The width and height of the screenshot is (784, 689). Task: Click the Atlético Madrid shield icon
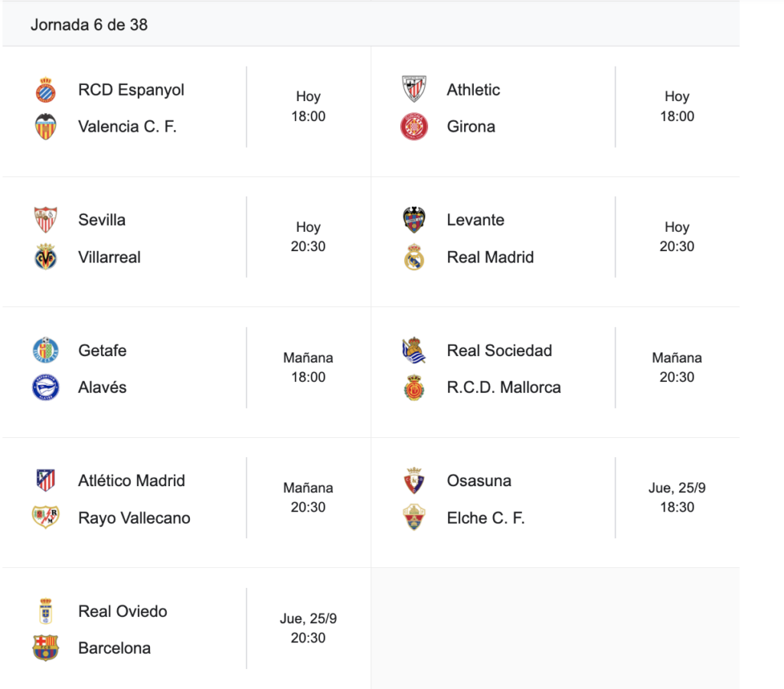click(46, 481)
